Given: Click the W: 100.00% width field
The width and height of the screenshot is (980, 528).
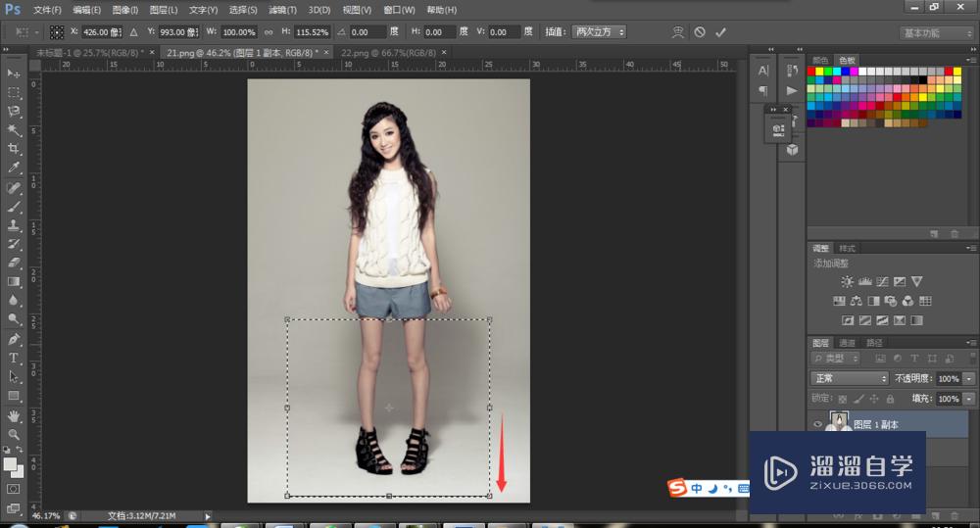Looking at the screenshot, I should tap(238, 32).
